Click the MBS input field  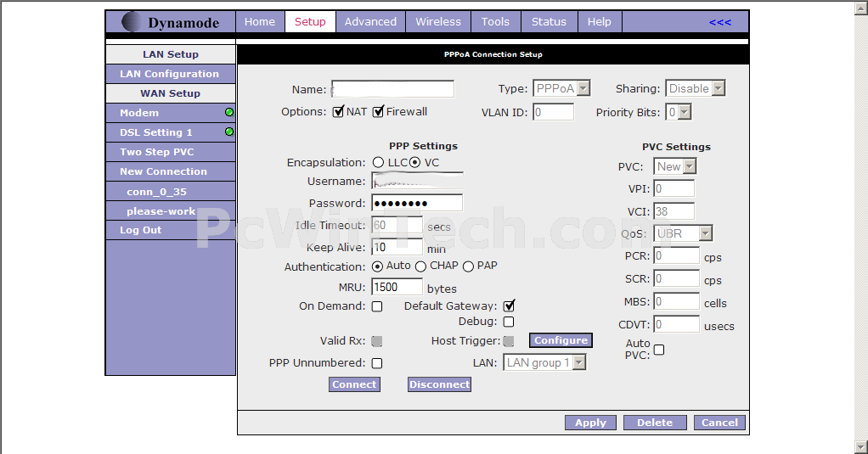pyautogui.click(x=676, y=301)
